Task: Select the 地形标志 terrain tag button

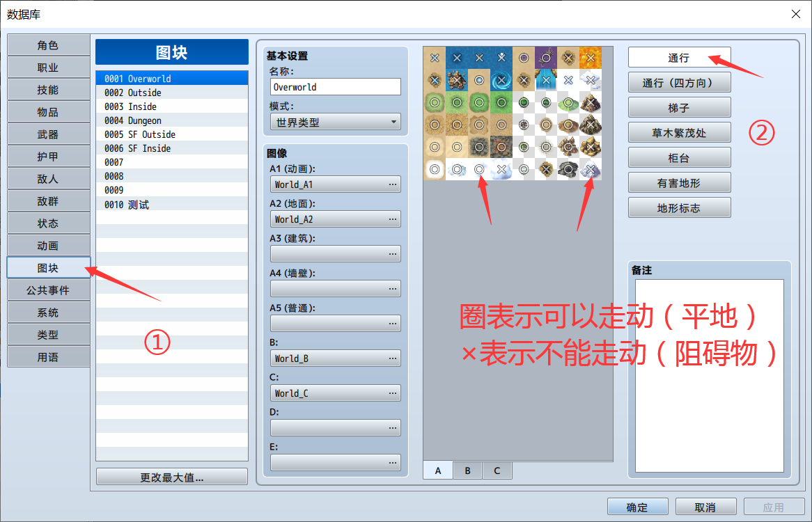Action: pos(679,207)
